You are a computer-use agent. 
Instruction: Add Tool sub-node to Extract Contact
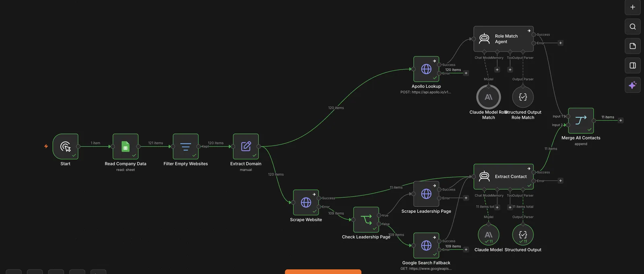(510, 207)
